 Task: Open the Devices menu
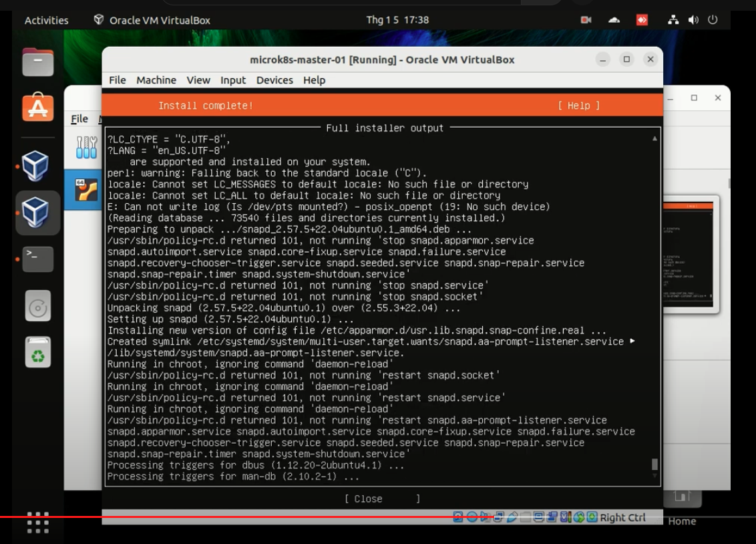(x=274, y=80)
